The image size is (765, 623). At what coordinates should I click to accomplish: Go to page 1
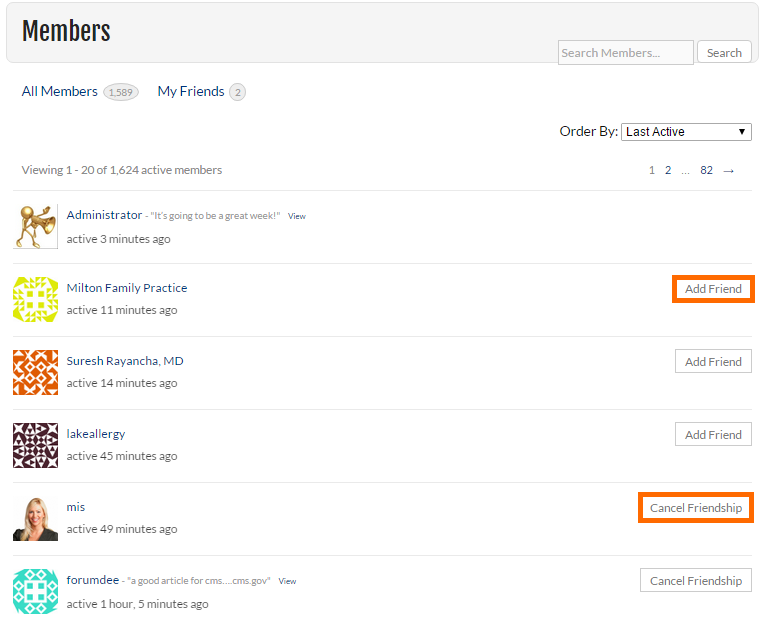click(652, 170)
